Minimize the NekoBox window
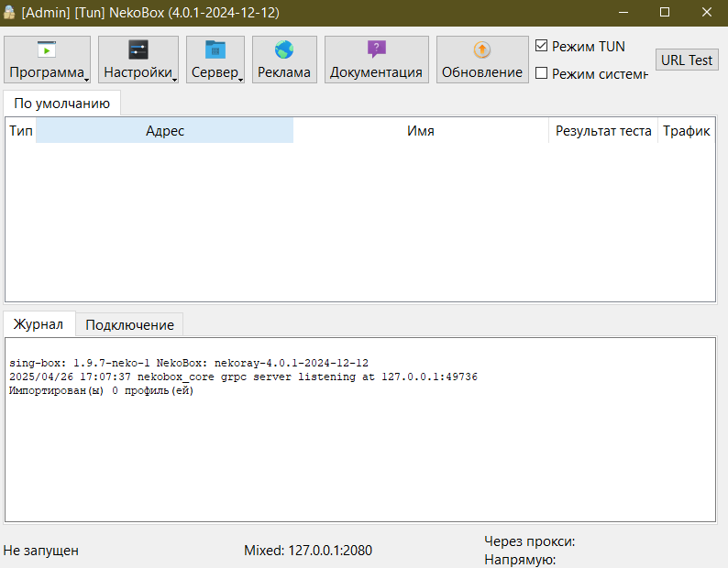 [623, 13]
